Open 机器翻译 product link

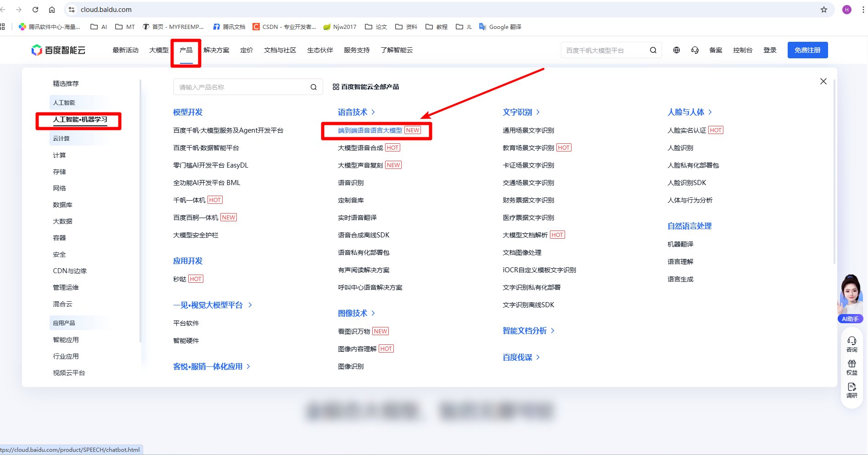[680, 244]
